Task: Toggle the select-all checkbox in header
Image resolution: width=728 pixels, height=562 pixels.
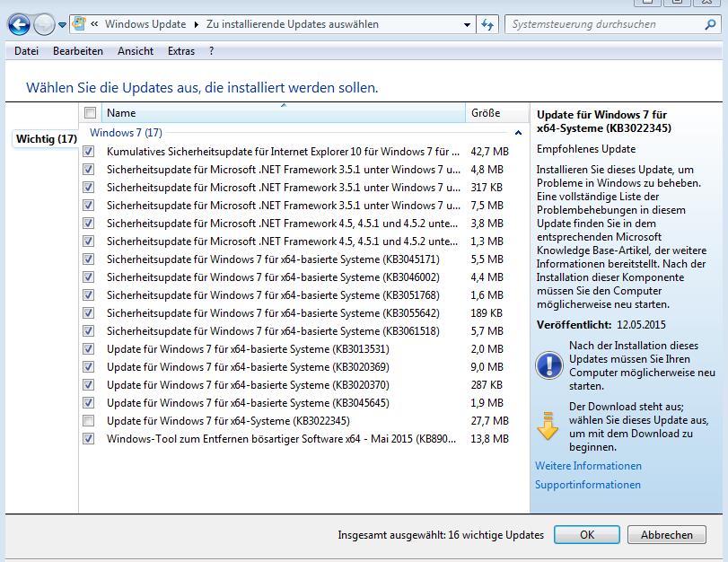Action: [x=90, y=113]
